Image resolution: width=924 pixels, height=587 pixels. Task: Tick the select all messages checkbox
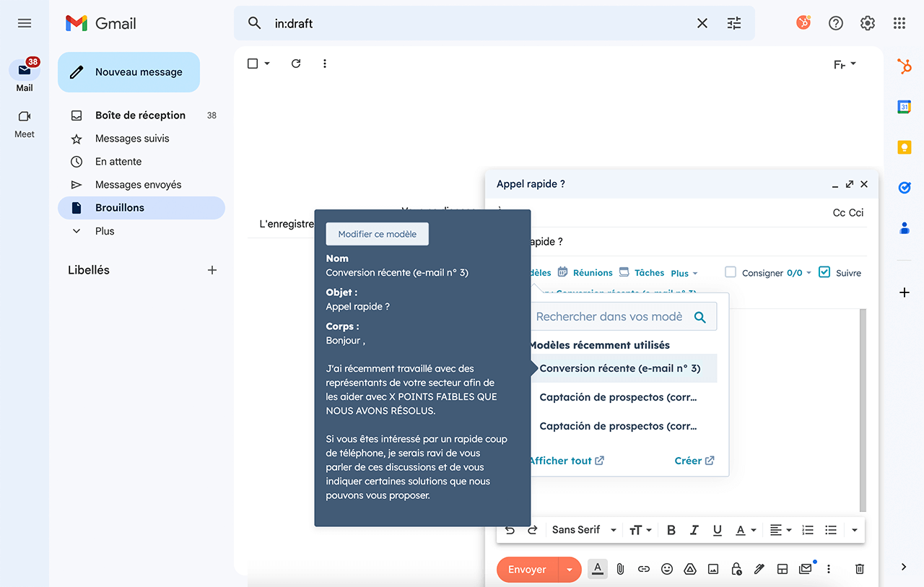253,64
